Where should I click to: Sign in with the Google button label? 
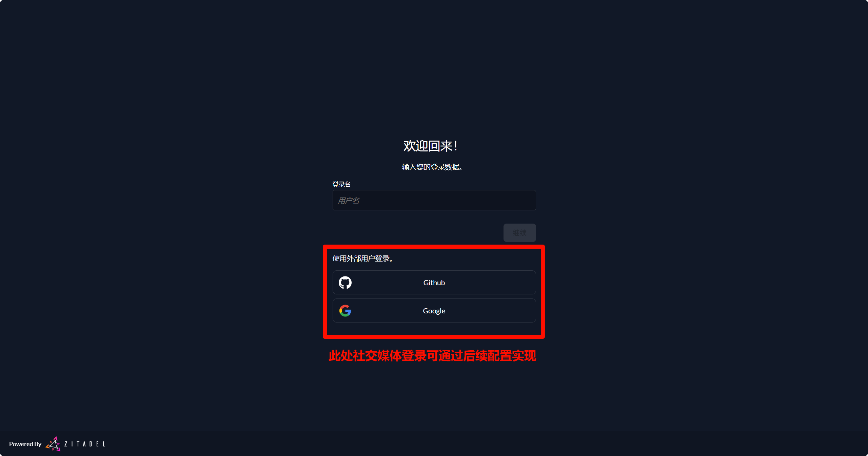pos(434,311)
